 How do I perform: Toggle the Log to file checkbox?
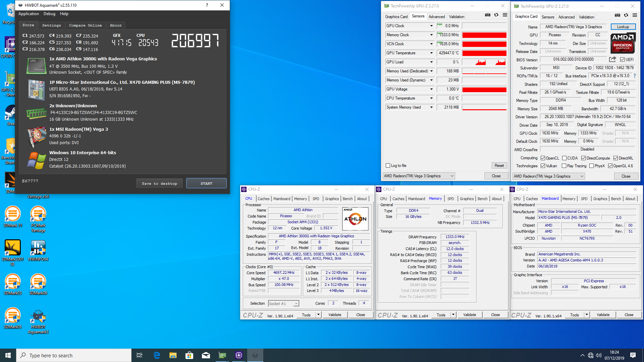(x=388, y=166)
